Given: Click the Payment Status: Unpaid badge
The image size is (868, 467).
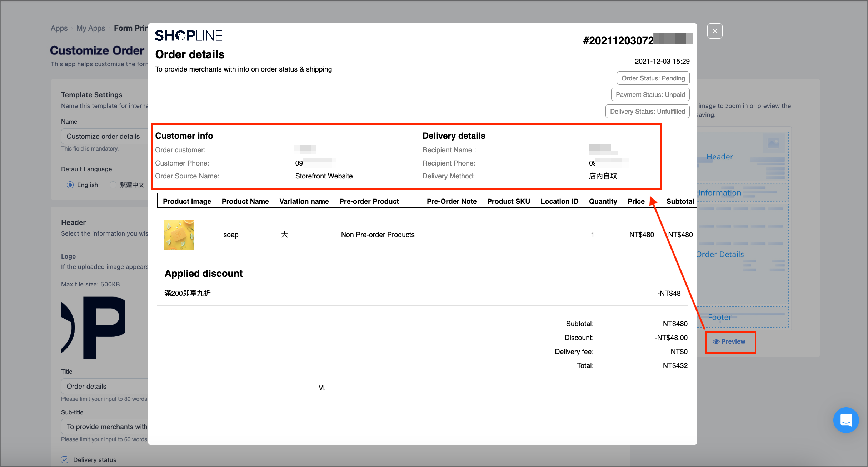Looking at the screenshot, I should tap(650, 95).
